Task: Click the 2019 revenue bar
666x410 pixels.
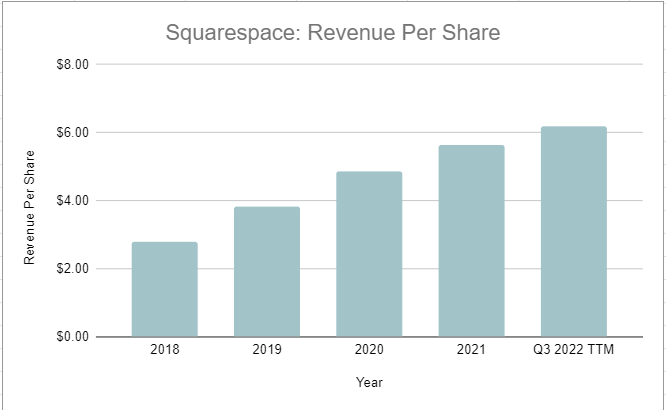Action: [267, 272]
